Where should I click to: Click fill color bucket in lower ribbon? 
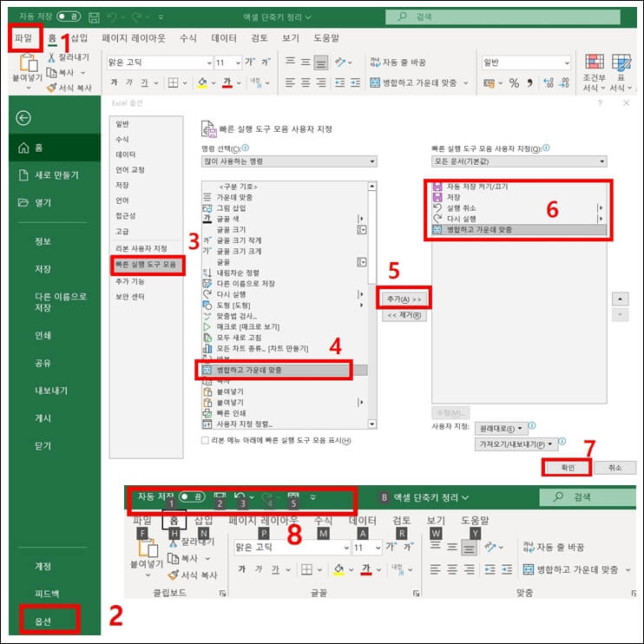338,569
